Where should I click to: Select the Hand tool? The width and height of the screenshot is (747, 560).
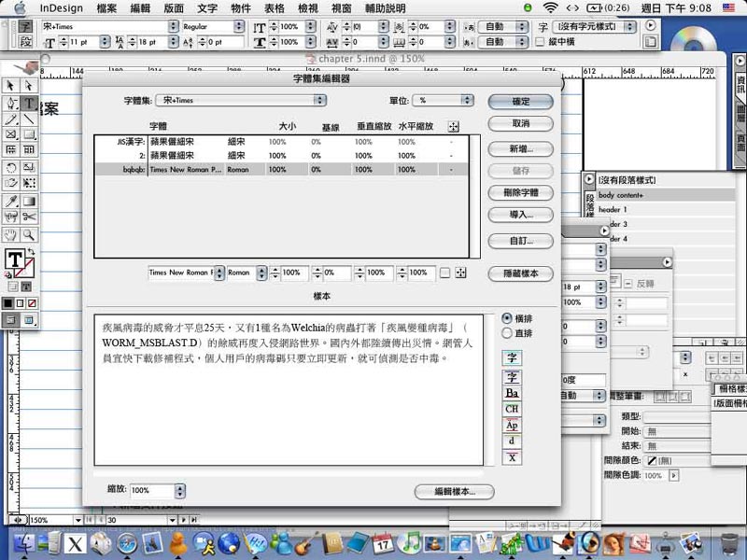click(x=11, y=234)
